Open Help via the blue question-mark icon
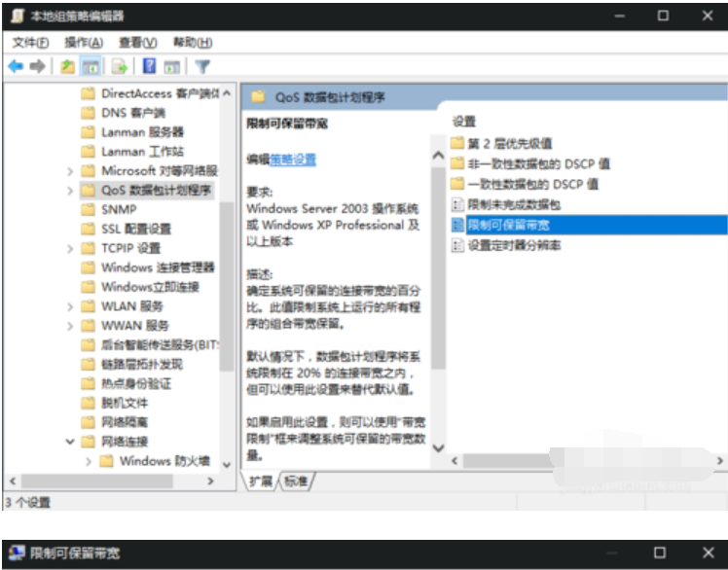Viewport: 728px width, 570px height. [x=149, y=67]
